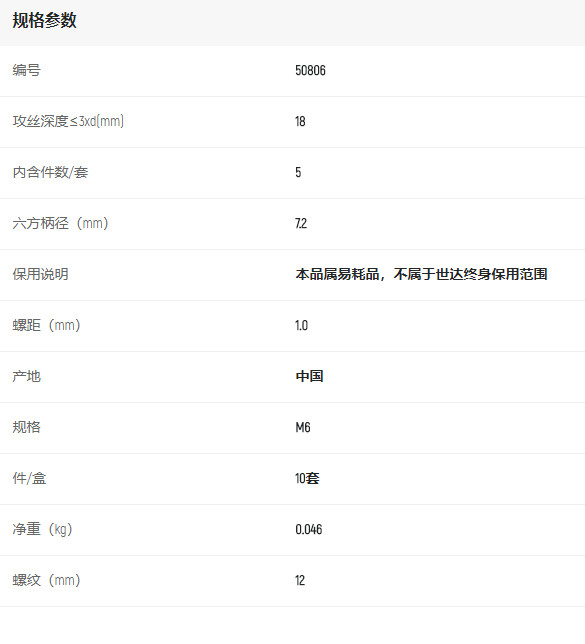Click the 编号 row label
585x644 pixels.
coord(26,70)
